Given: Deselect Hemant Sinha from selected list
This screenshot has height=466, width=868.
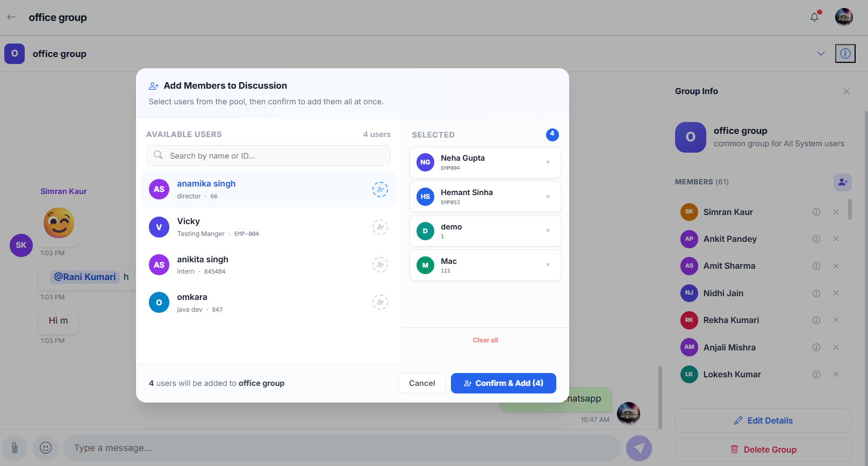Looking at the screenshot, I should [x=548, y=197].
